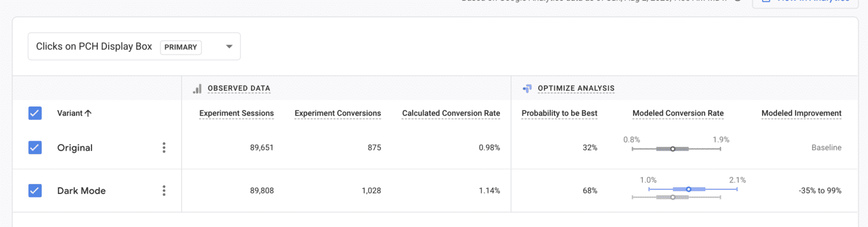Click the Optimize Analysis icon
Image resolution: width=868 pixels, height=227 pixels.
click(x=527, y=89)
